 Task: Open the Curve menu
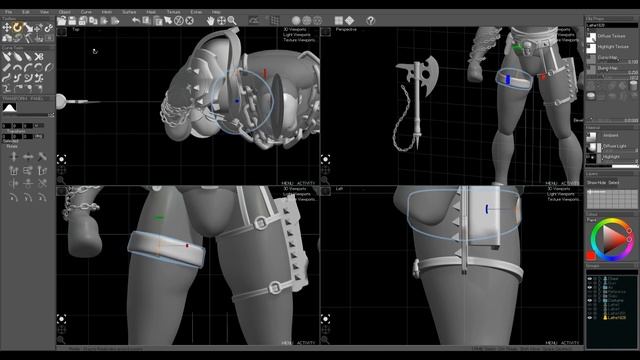point(86,12)
